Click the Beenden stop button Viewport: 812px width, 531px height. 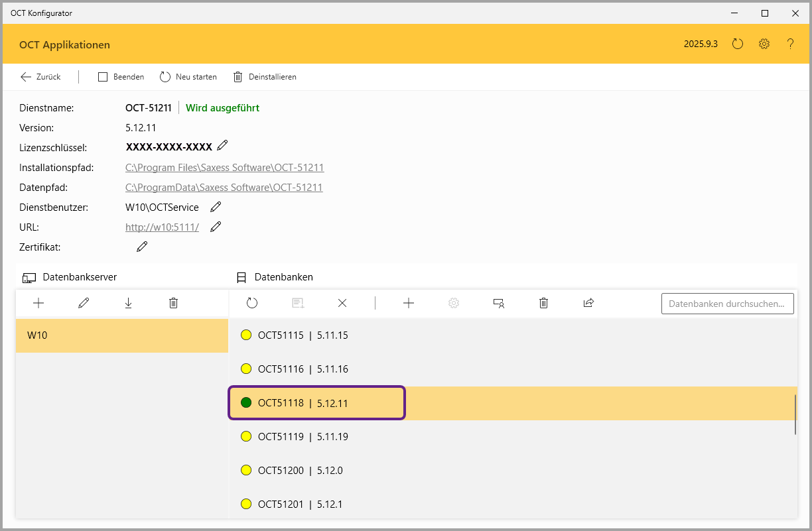[x=121, y=77]
